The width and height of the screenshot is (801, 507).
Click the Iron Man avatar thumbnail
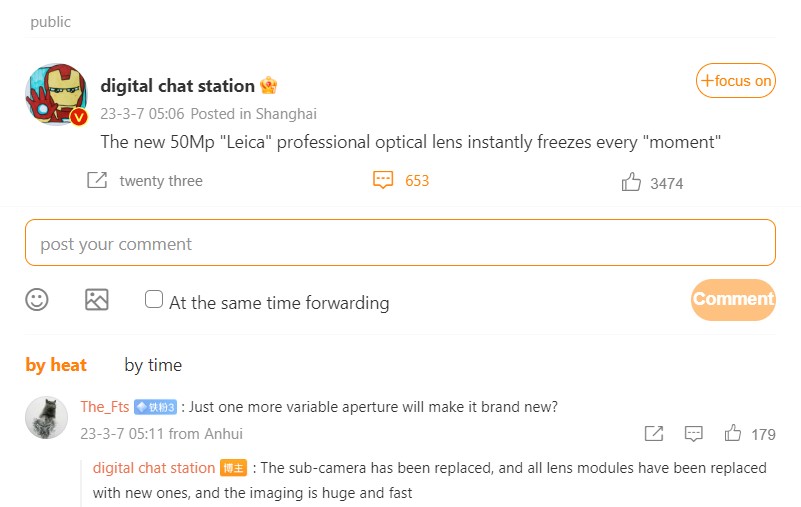(57, 96)
